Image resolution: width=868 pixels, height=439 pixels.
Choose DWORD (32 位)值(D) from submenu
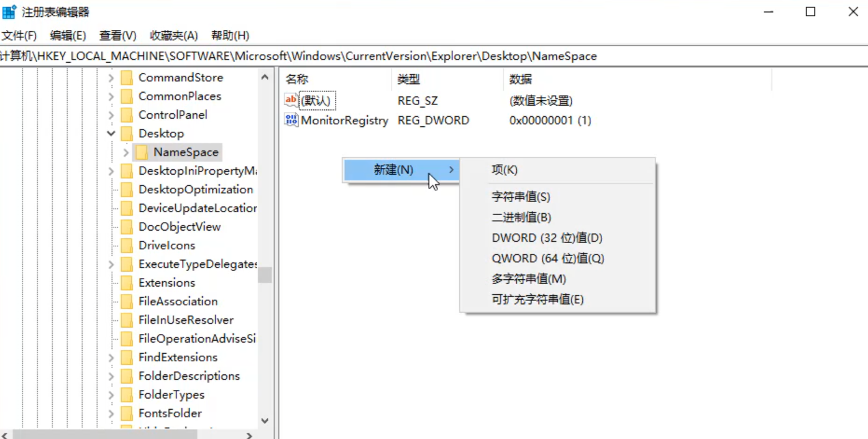(x=547, y=238)
